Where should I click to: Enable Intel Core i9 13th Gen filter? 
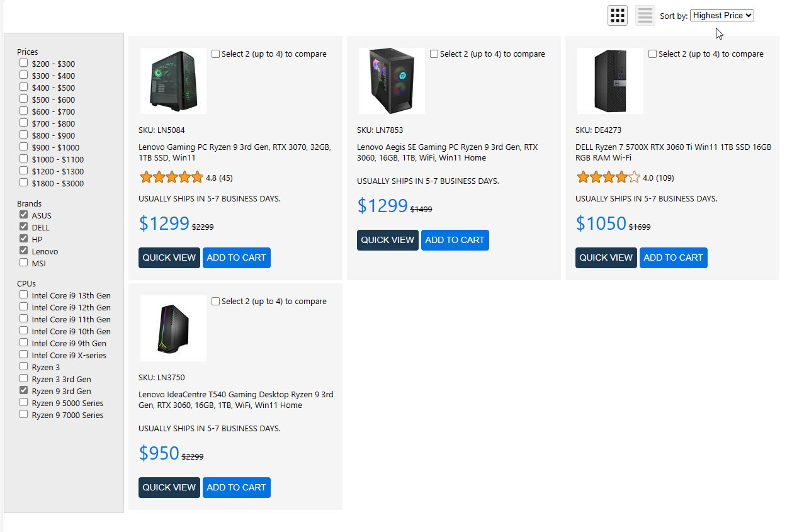(24, 295)
